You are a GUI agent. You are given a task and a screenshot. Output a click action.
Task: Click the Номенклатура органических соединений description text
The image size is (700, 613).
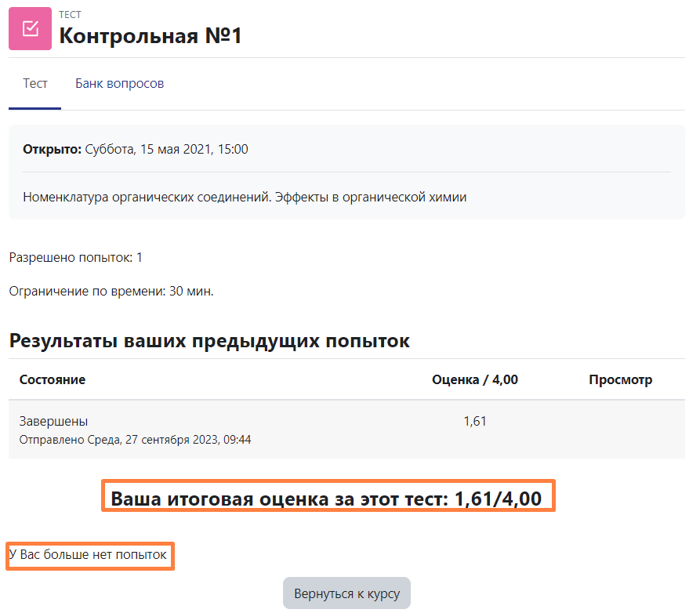245,198
